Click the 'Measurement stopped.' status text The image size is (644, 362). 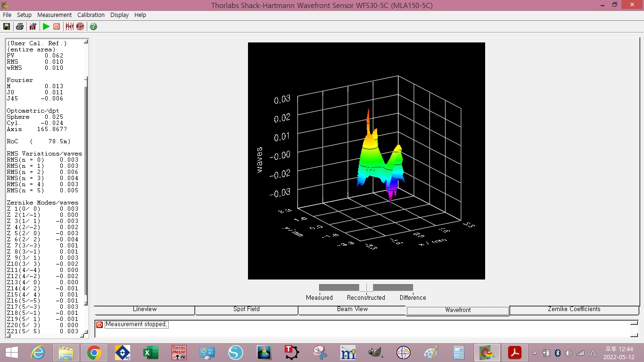136,324
